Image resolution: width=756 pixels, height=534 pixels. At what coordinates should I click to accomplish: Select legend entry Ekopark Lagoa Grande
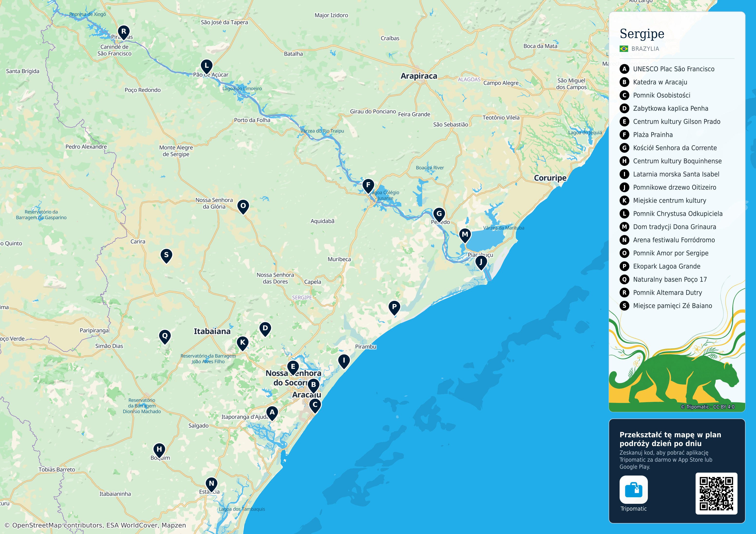[x=667, y=266]
